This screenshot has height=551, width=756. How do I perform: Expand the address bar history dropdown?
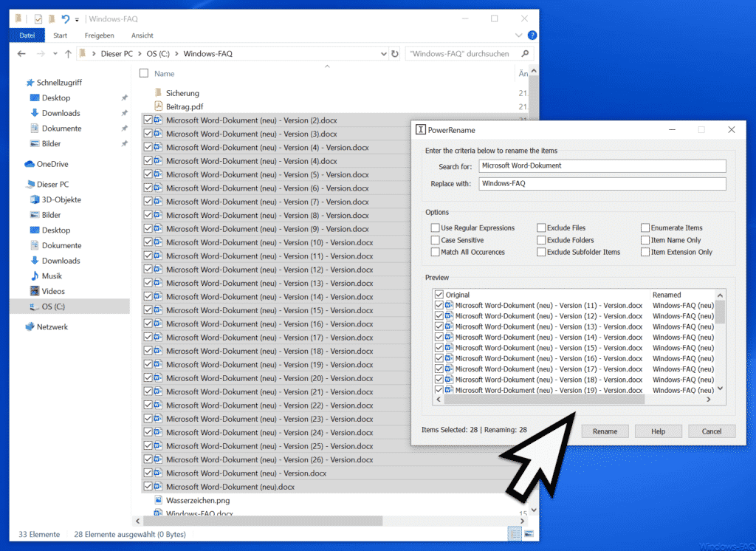(x=384, y=54)
